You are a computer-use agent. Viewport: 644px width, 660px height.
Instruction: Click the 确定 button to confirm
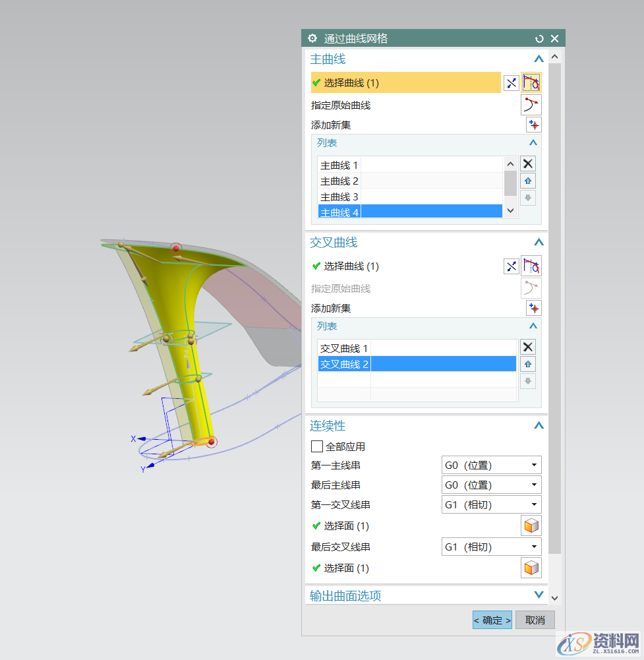click(x=492, y=620)
